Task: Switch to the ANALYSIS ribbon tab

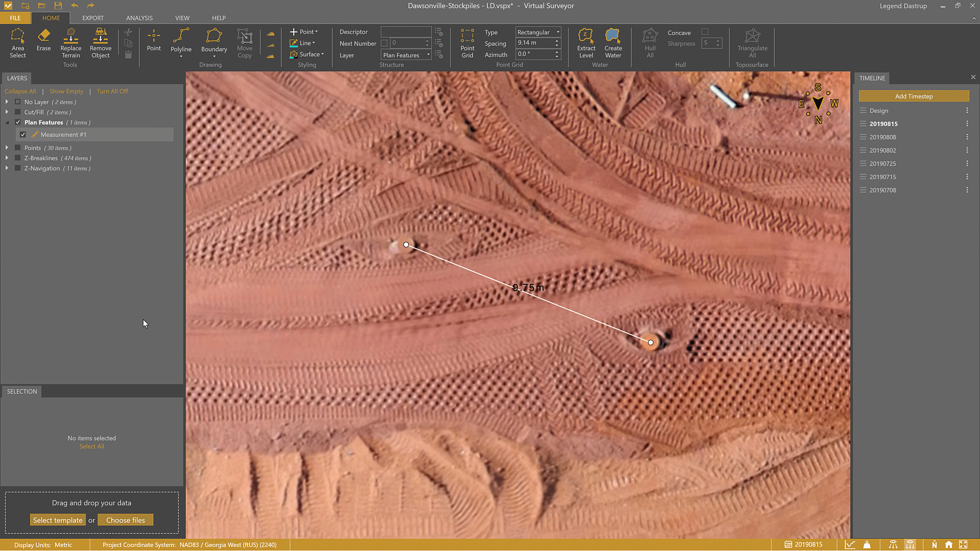Action: 139,18
